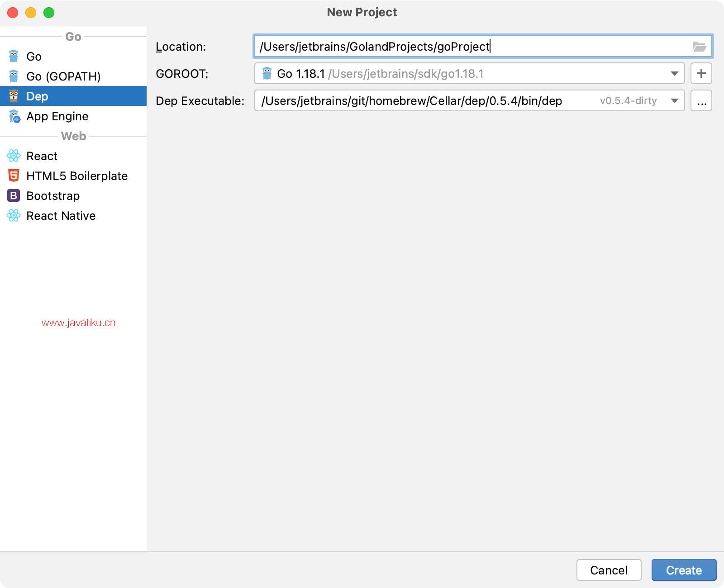The image size is (724, 588).
Task: Select the Bootstrap project template
Action: tap(73, 196)
